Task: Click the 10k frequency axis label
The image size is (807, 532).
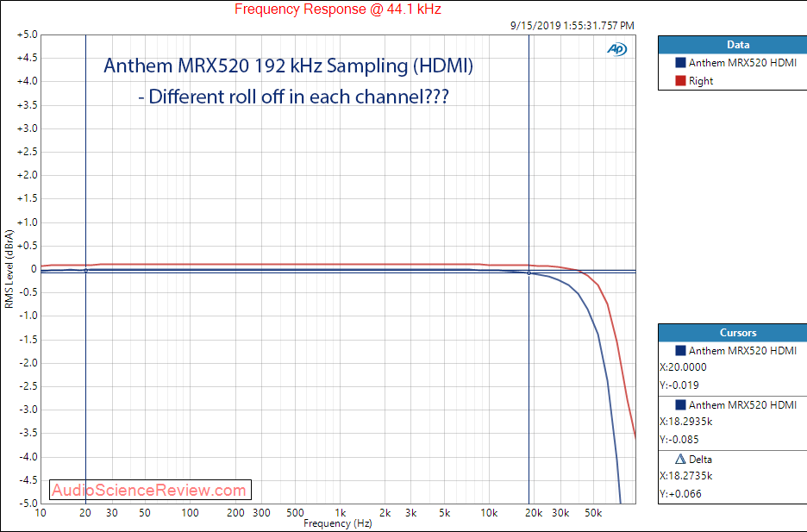Action: tap(489, 513)
